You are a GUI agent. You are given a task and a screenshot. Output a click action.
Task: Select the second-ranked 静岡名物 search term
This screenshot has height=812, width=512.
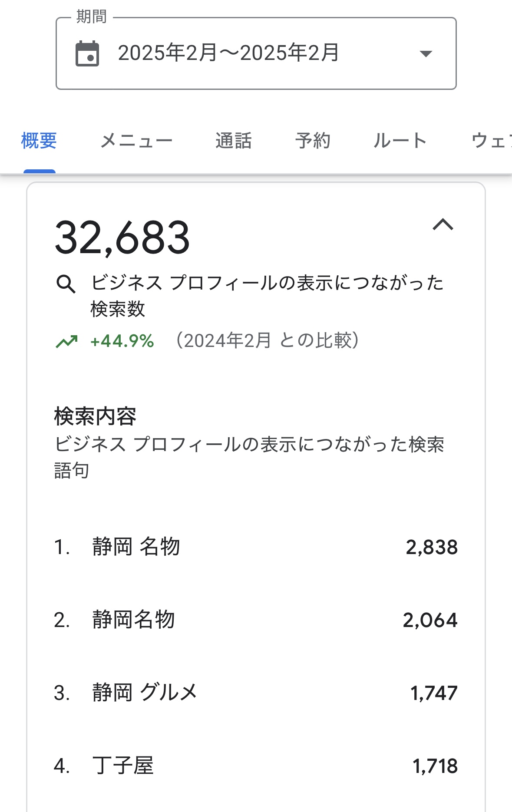click(x=133, y=620)
